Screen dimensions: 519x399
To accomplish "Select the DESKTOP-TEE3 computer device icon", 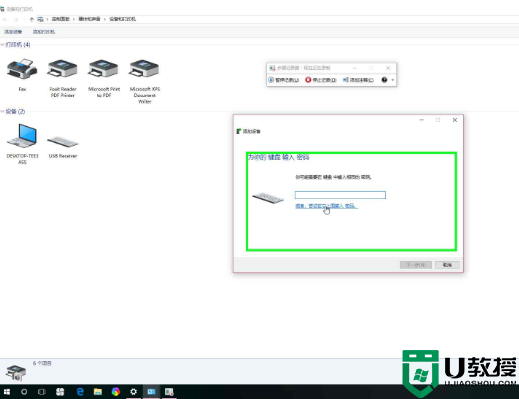I will click(22, 144).
